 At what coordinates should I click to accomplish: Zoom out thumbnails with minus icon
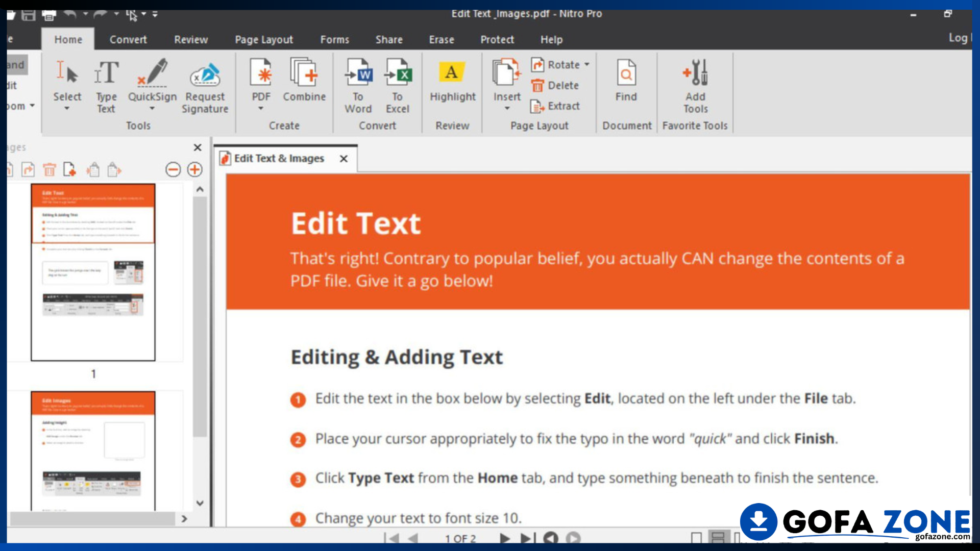pos(173,169)
